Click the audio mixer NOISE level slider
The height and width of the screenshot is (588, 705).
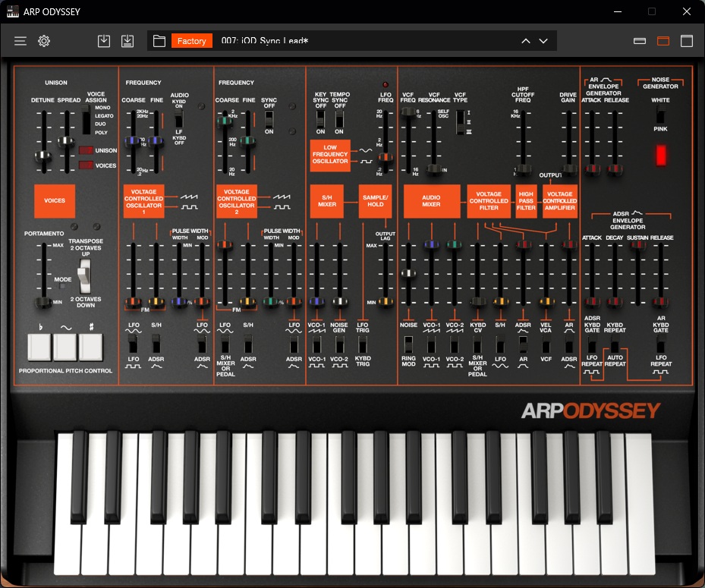coord(408,273)
